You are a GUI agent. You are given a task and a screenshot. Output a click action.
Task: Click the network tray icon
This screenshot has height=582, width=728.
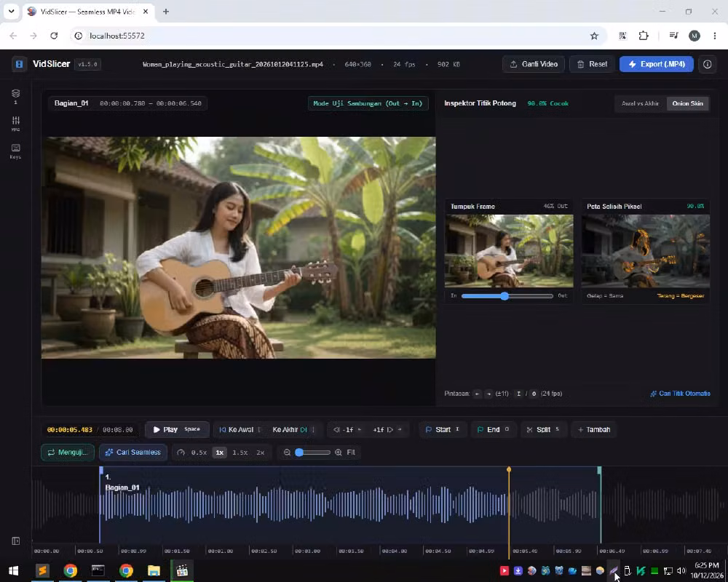point(668,570)
